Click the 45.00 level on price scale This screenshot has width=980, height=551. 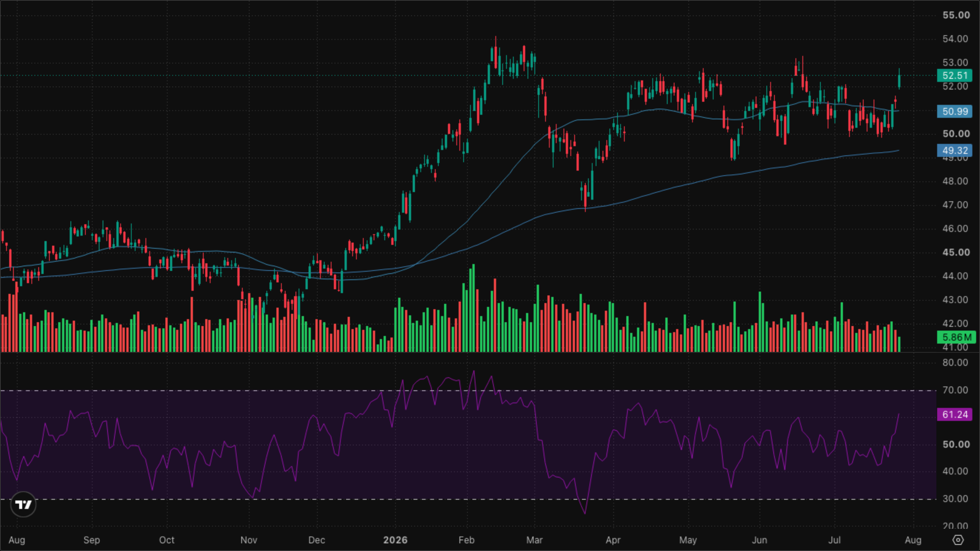(956, 253)
